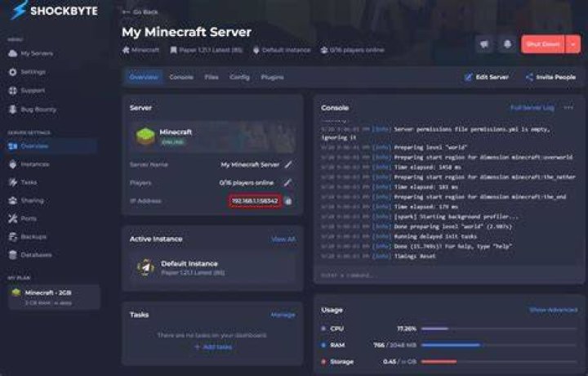Viewport: 588px width, 376px height.
Task: Select the Minecraft - 2GB plan card
Action: coord(54,298)
